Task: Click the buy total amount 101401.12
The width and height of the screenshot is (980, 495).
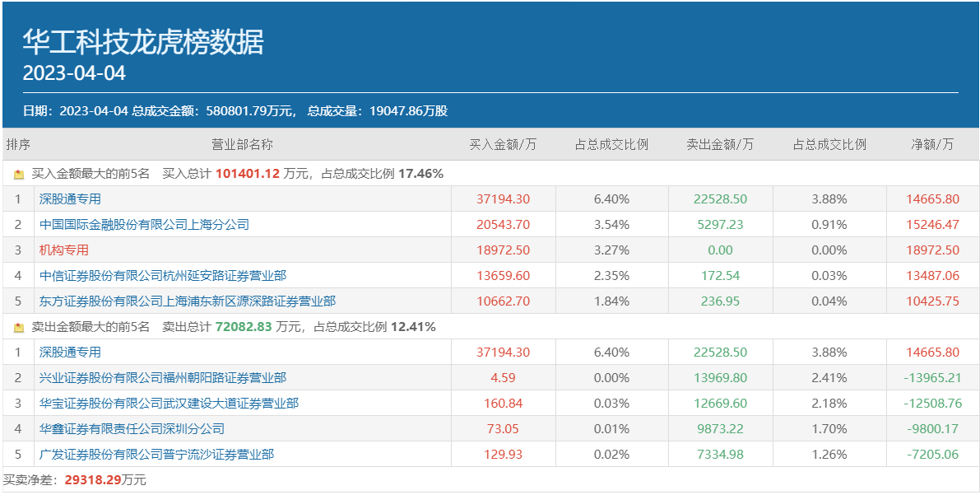Action: pyautogui.click(x=248, y=174)
